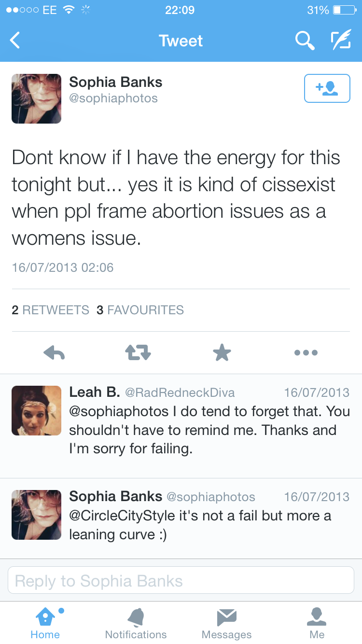The width and height of the screenshot is (362, 644).
Task: Open Leah B.'s @RadRedneckDiva handle
Action: (x=180, y=392)
